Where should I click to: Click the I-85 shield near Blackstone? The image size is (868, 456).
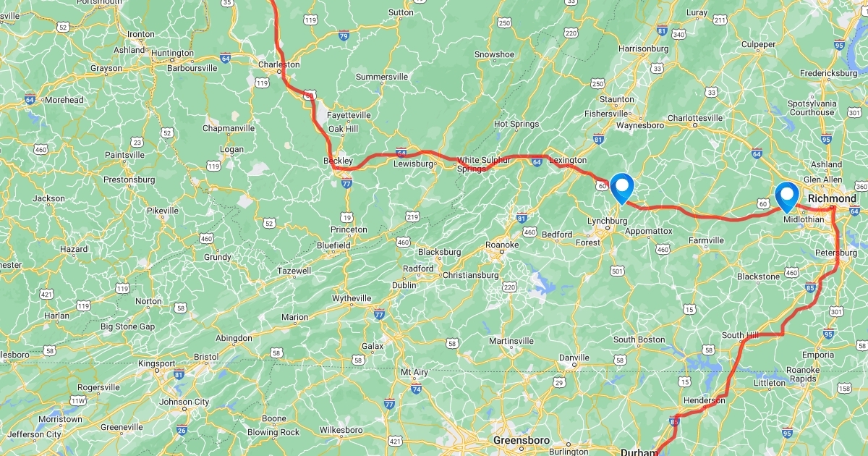tap(810, 288)
